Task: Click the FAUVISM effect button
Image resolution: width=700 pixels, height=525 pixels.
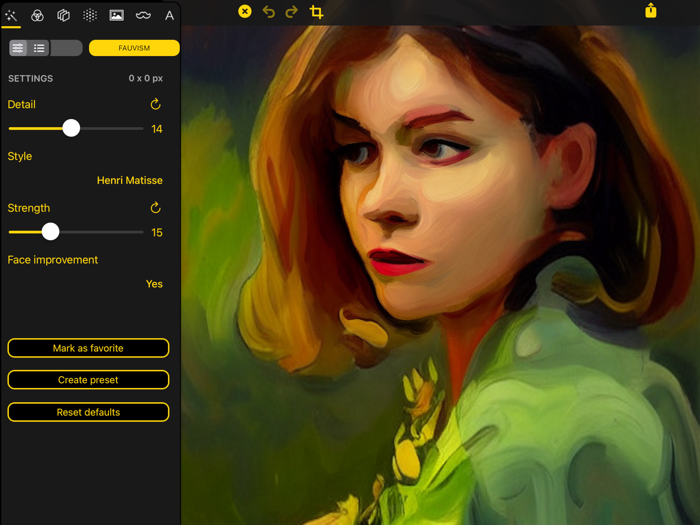Action: tap(134, 48)
